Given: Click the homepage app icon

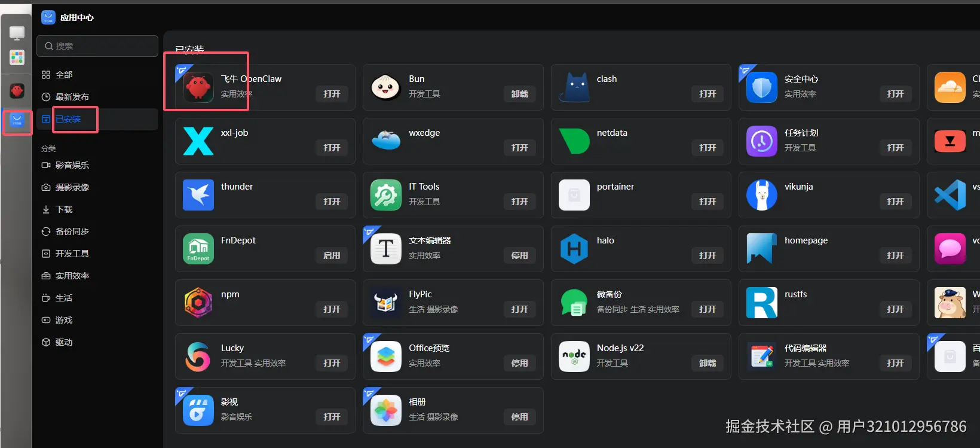Looking at the screenshot, I should pyautogui.click(x=762, y=249).
